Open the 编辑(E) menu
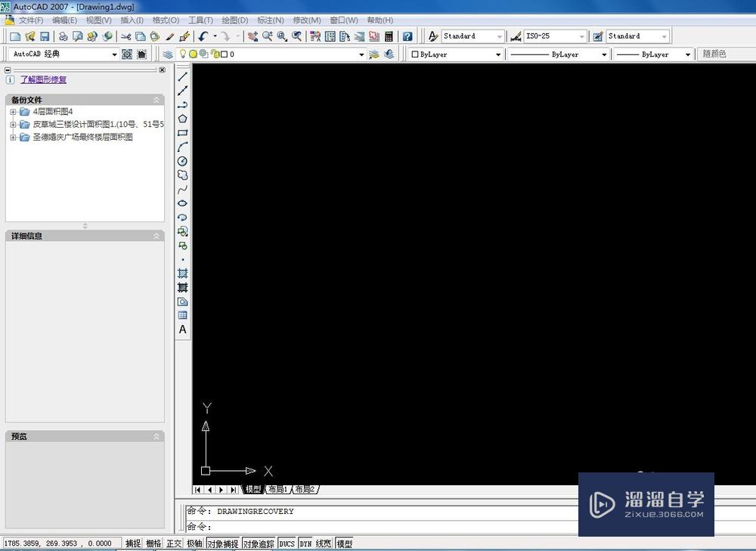The image size is (756, 551). point(64,20)
